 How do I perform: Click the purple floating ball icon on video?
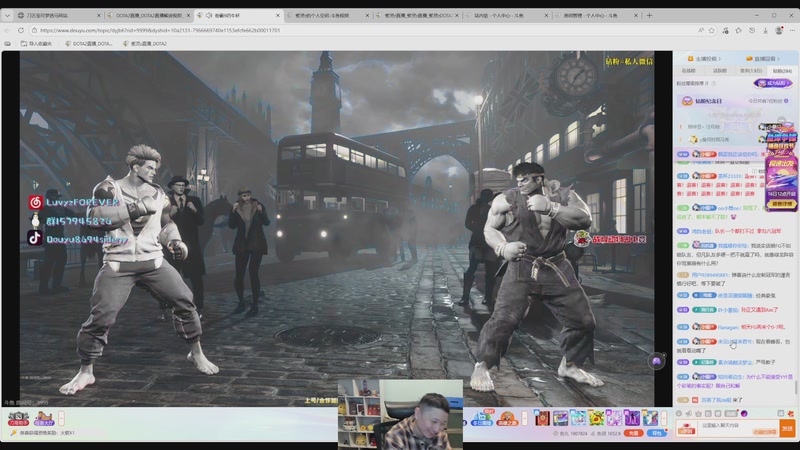pyautogui.click(x=657, y=361)
